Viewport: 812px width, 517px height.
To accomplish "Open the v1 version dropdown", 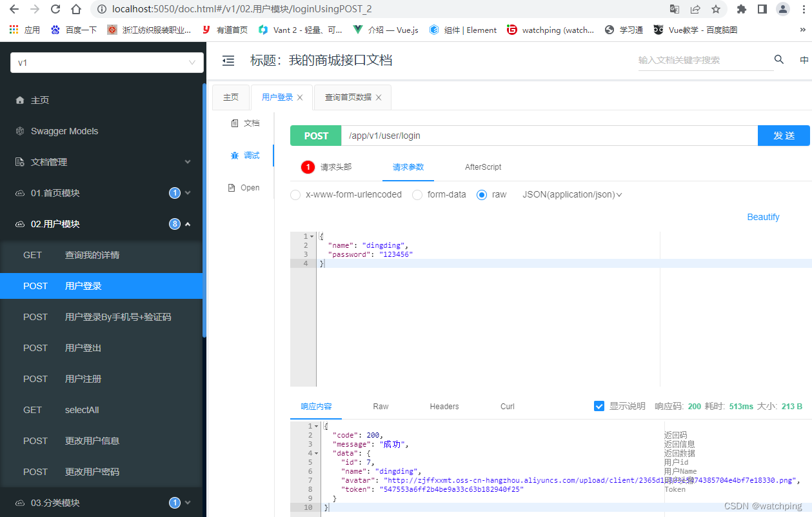I will coord(107,63).
